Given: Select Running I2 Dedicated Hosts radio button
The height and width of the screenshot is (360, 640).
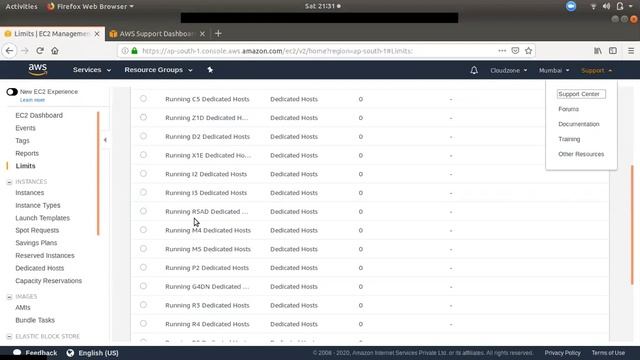Looking at the screenshot, I should coord(143,173).
